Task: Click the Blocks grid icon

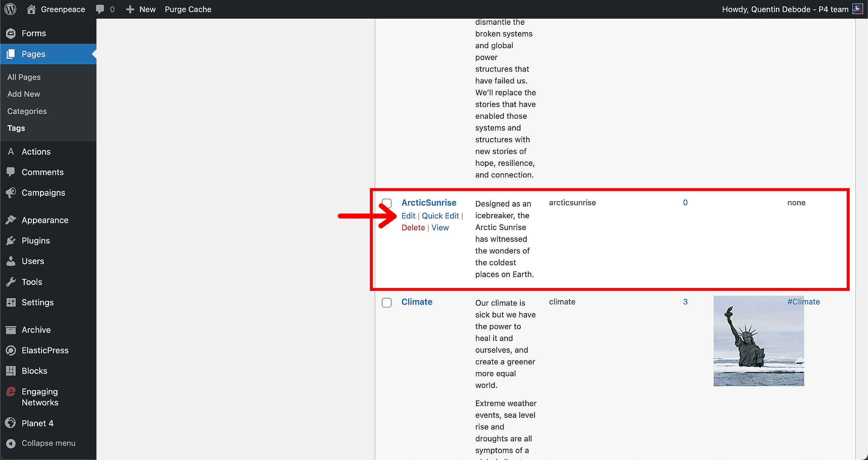Action: point(11,371)
